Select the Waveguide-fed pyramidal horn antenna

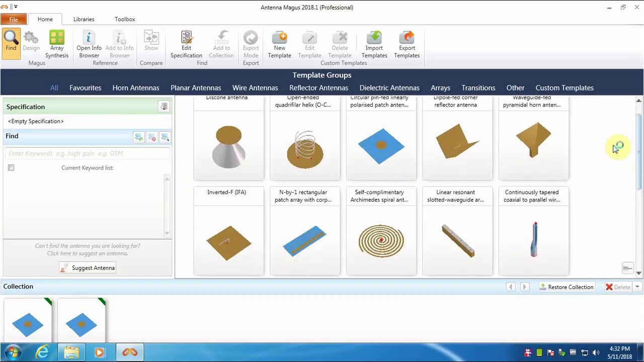534,138
